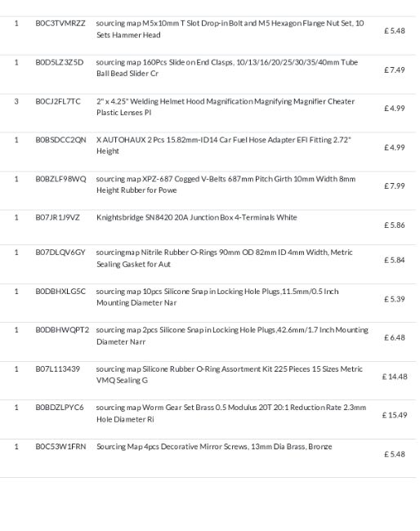Open the 2pcs Silicone Hole Plugs 42.6mm item
Image resolution: width=420 pixels, height=531 pixels.
coord(232,336)
